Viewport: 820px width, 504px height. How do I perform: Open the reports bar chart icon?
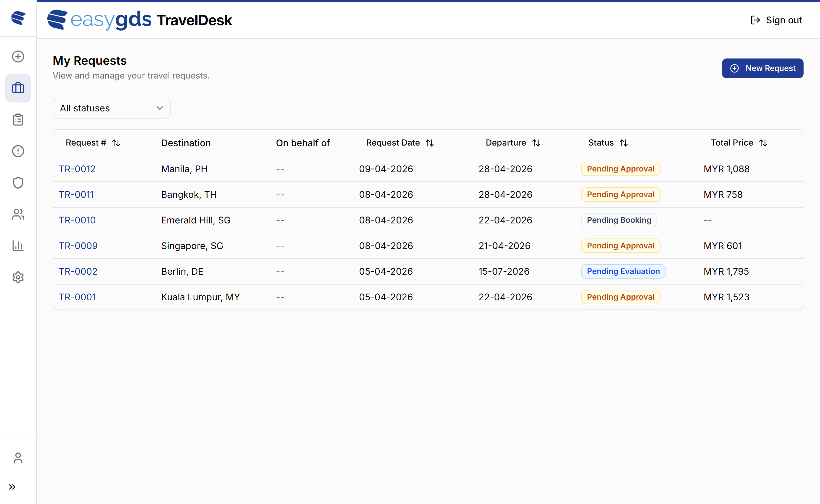(18, 246)
